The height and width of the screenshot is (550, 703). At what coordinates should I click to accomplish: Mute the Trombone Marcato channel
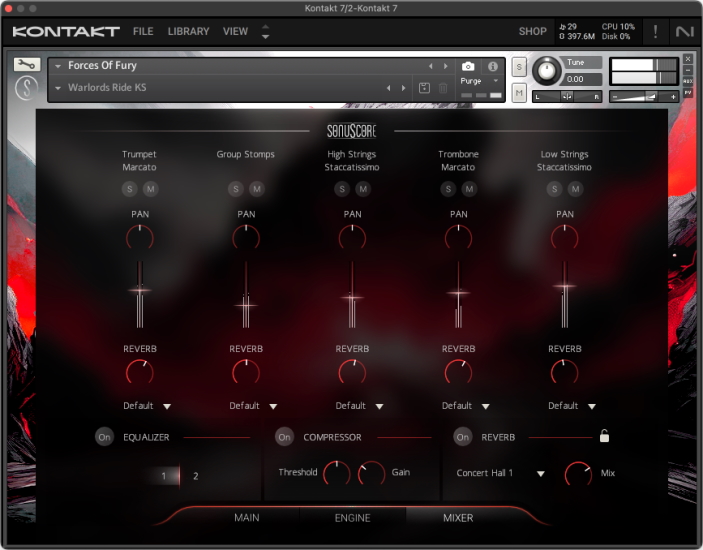click(x=469, y=189)
